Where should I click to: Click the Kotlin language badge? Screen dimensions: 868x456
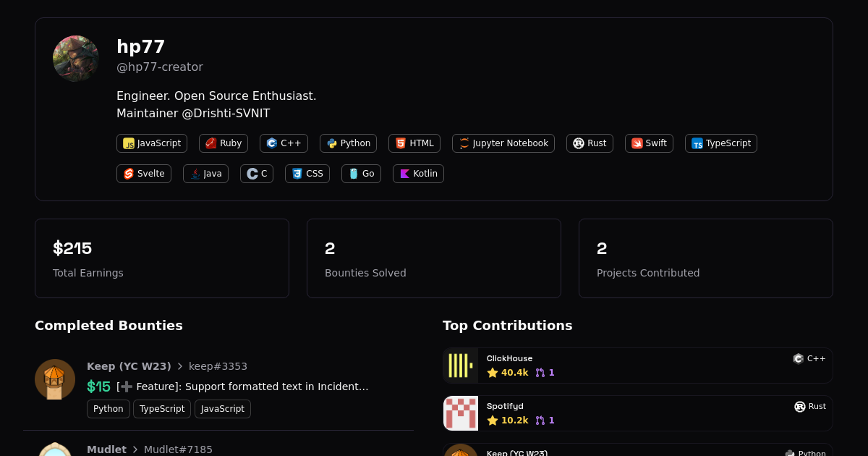pos(418,174)
